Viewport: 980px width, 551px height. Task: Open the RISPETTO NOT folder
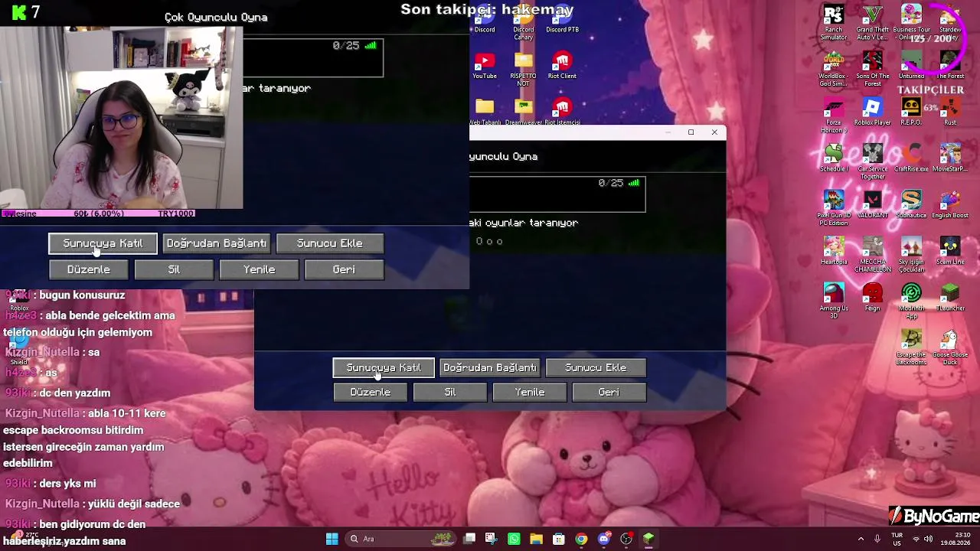tap(524, 69)
